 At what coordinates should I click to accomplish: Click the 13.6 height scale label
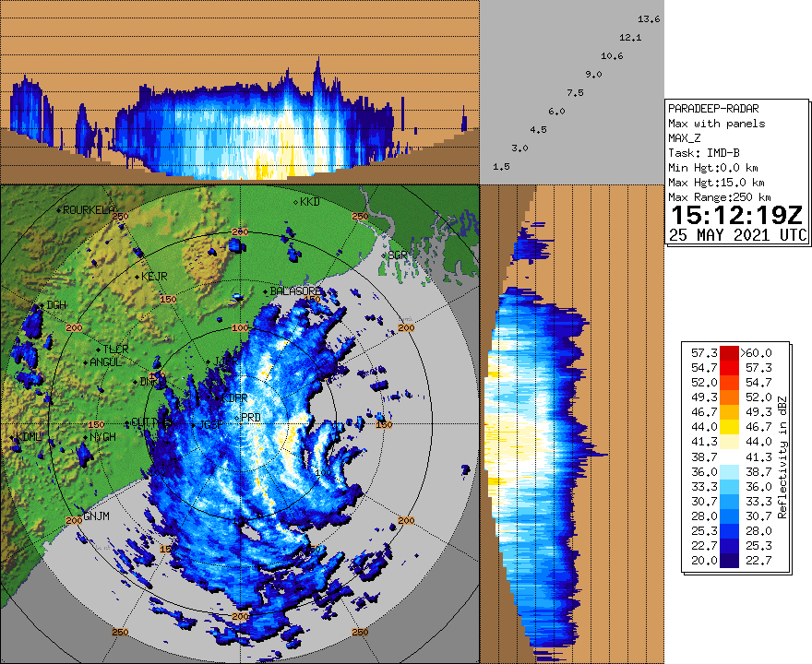click(649, 19)
